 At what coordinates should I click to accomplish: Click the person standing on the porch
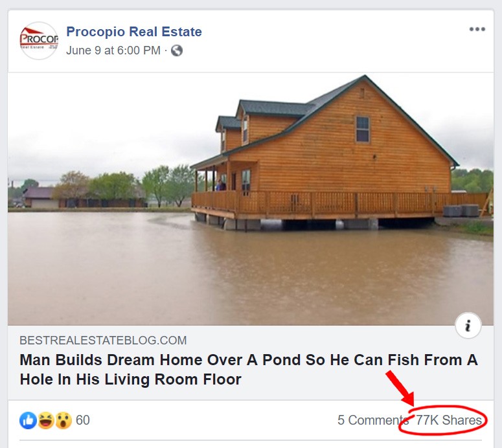pyautogui.click(x=220, y=185)
